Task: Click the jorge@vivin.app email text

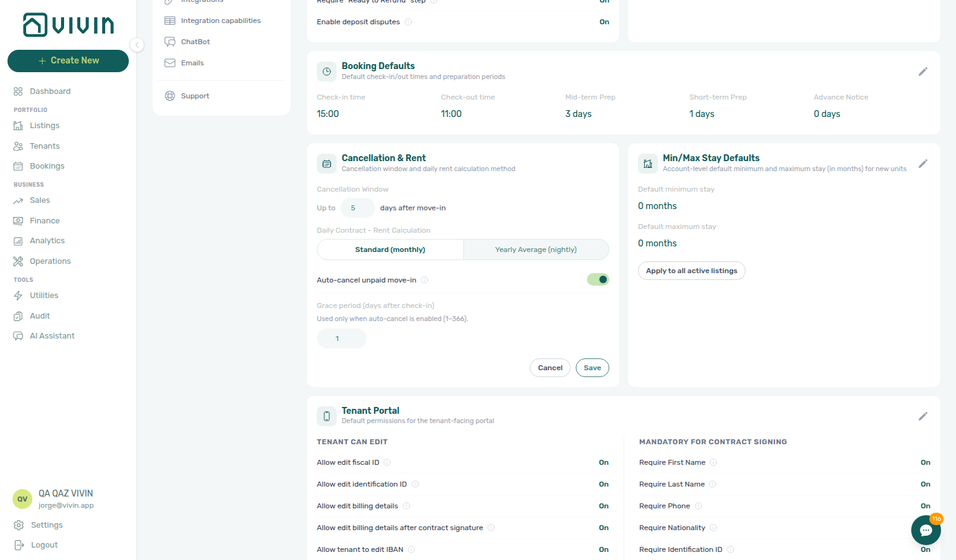Action: [66, 505]
